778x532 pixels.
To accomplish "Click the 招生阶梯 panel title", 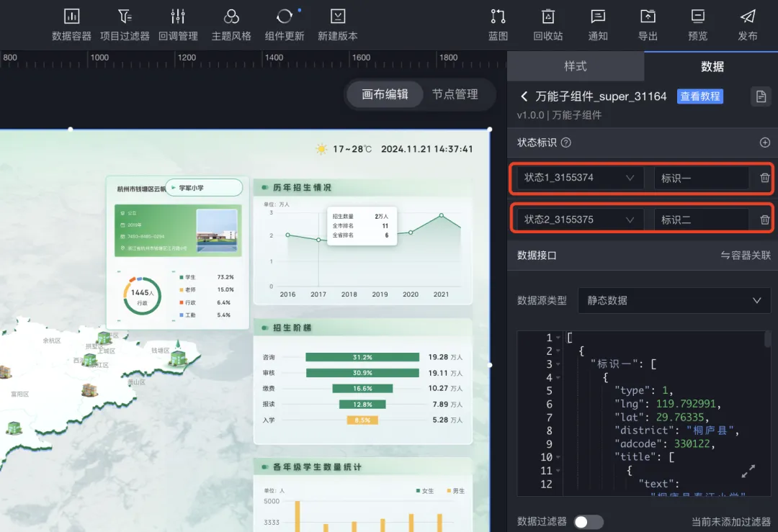I will 292,328.
